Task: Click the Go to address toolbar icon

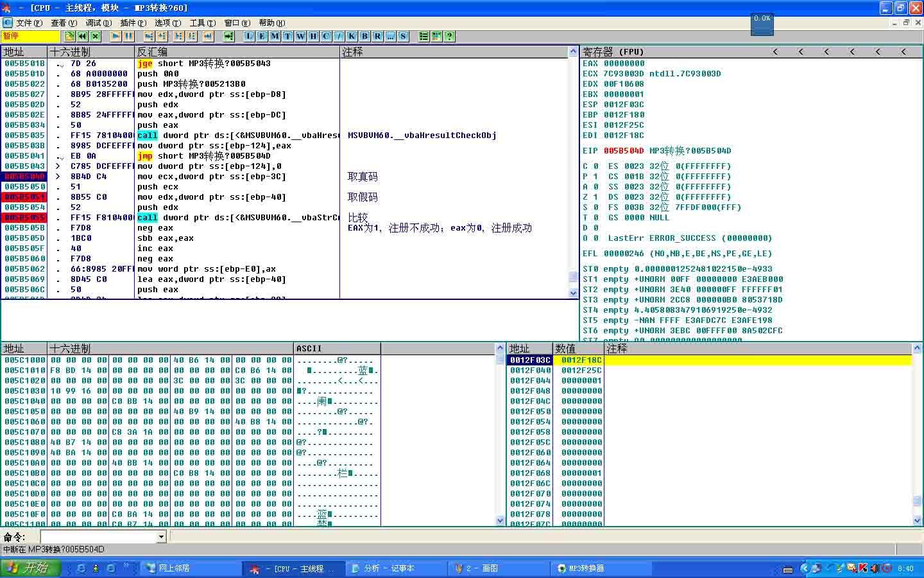Action: (x=228, y=37)
